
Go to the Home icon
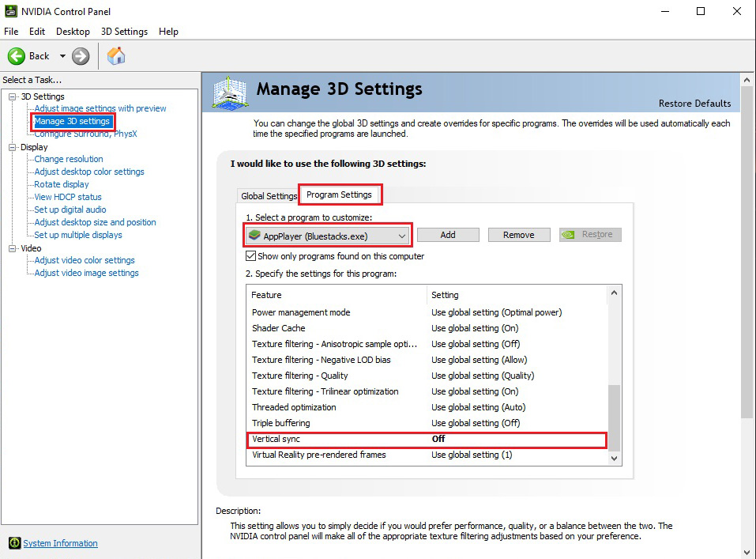click(x=116, y=56)
